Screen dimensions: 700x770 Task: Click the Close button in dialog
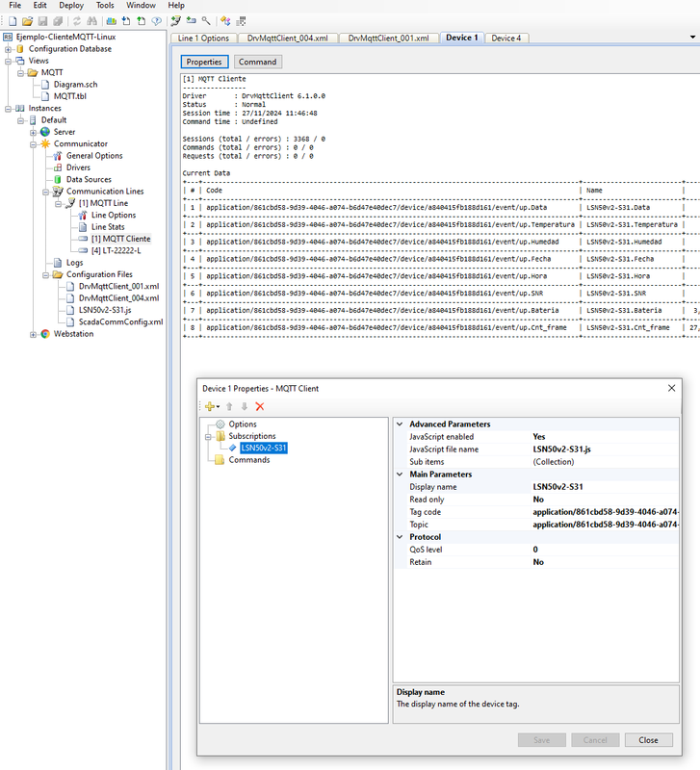648,740
